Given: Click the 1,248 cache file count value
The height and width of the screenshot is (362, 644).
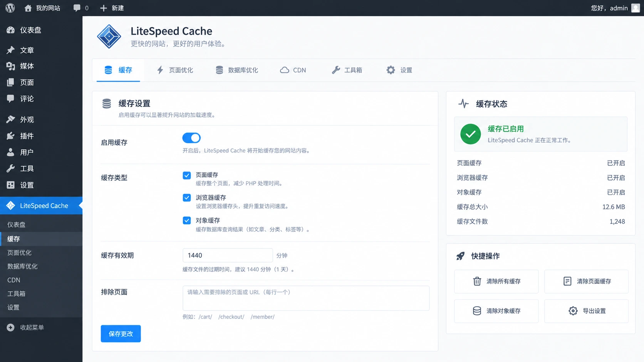Looking at the screenshot, I should tap(617, 222).
